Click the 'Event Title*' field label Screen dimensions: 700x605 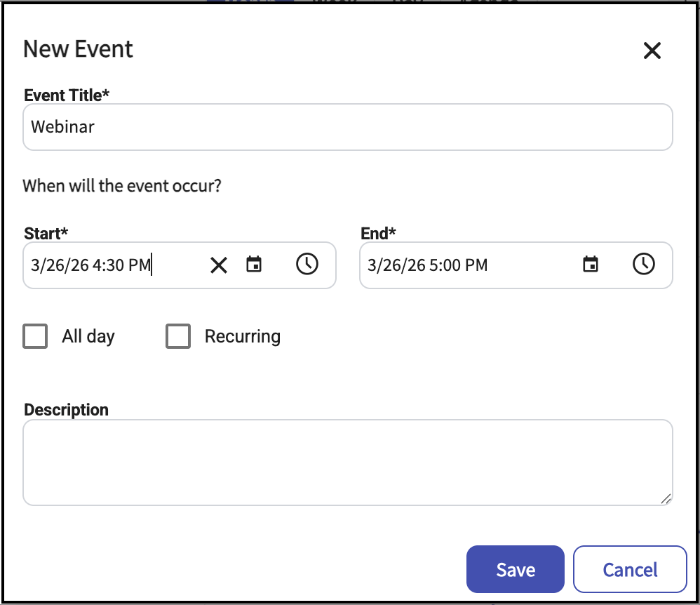click(67, 95)
